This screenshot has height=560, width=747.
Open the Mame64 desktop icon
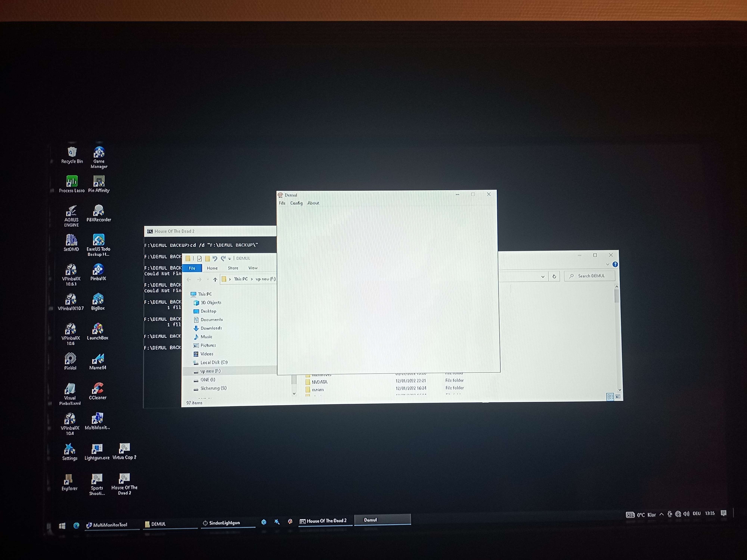98,362
